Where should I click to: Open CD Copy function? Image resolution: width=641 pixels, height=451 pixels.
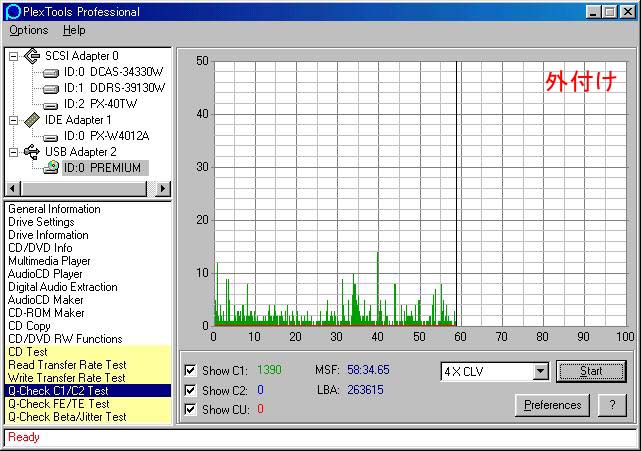point(29,326)
